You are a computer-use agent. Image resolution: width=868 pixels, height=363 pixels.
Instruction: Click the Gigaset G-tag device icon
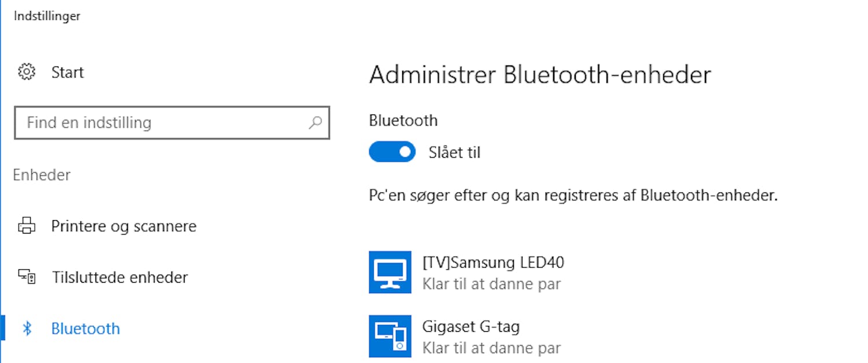390,336
